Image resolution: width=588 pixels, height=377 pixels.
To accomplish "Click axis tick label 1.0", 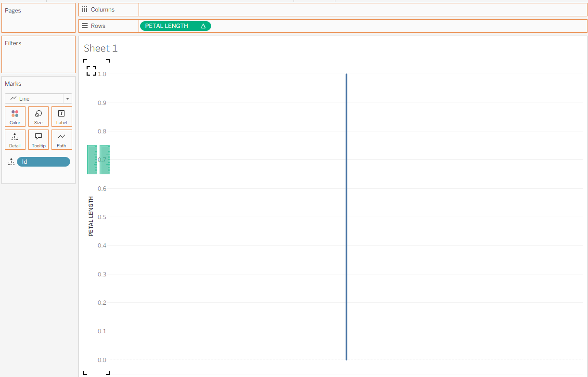I will pos(102,74).
